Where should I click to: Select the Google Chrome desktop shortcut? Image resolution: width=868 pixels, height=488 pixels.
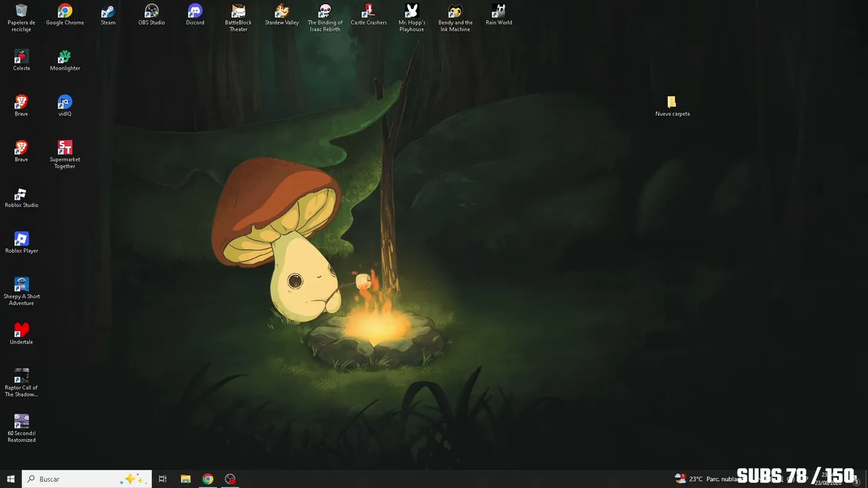pyautogui.click(x=65, y=14)
